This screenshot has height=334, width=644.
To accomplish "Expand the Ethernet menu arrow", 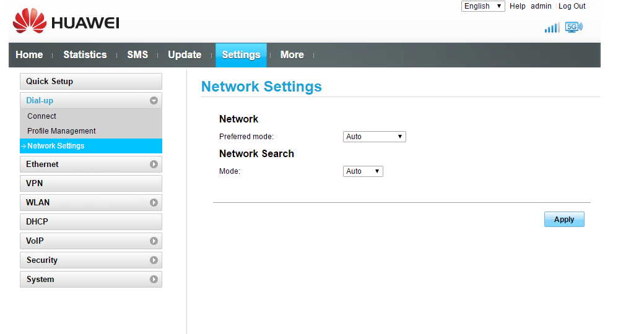I will point(154,165).
